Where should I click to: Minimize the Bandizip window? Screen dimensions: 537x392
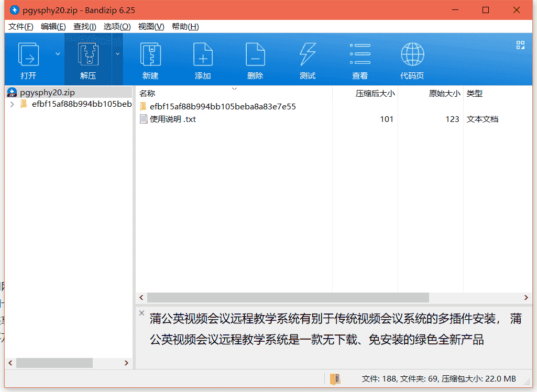tap(455, 10)
